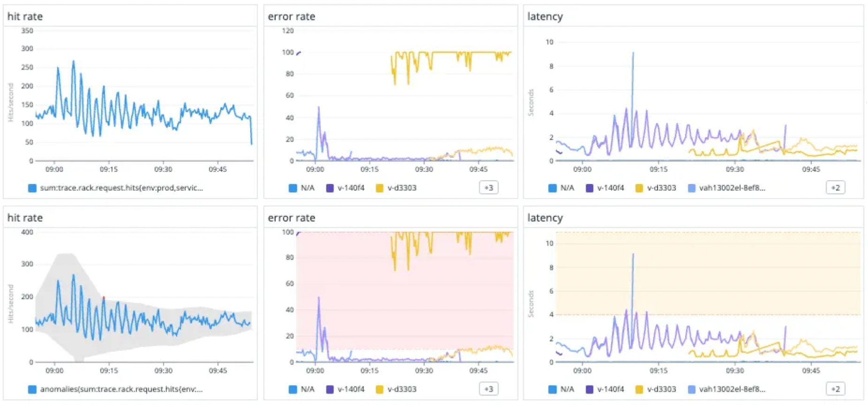Click the red anomaly point in bottom hit rate
The image size is (868, 405).
click(104, 297)
